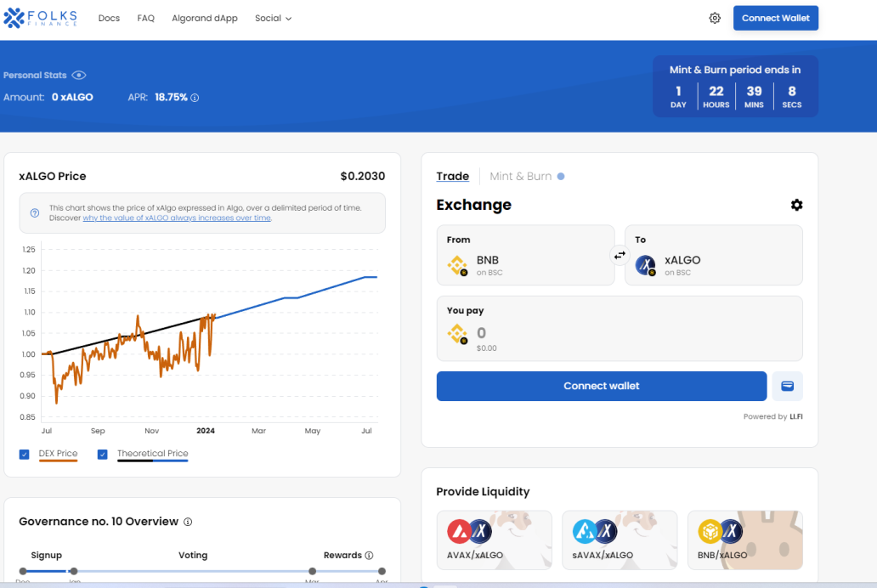
Task: Open the FAQ menu item
Action: pos(145,18)
